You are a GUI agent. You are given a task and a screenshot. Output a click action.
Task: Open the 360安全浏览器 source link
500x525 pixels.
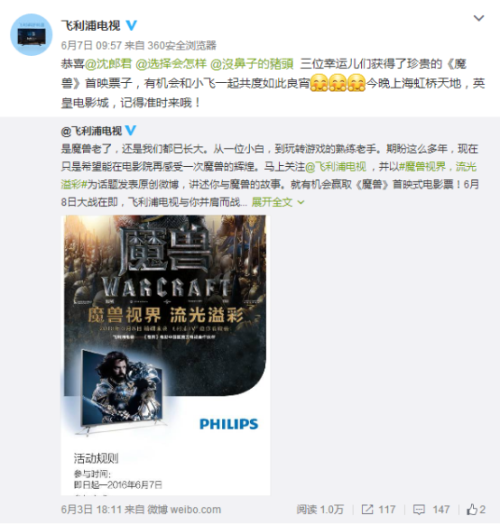pyautogui.click(x=182, y=45)
